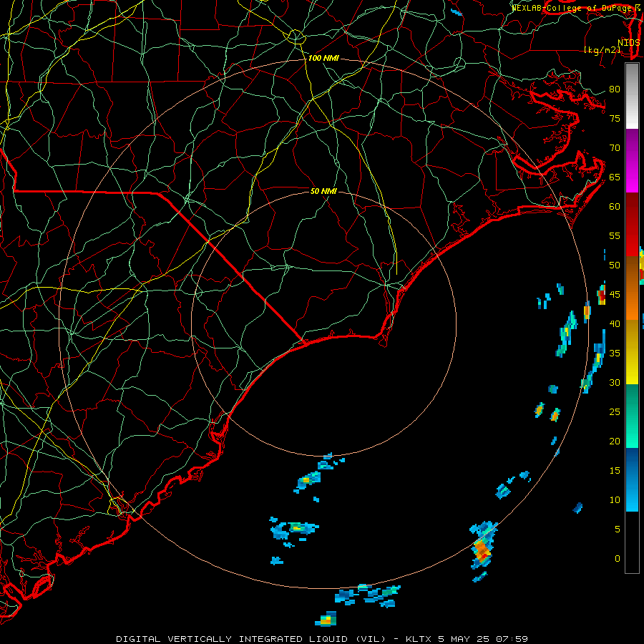
Task: Select the 70 value on the VIL scale
Action: click(x=615, y=148)
